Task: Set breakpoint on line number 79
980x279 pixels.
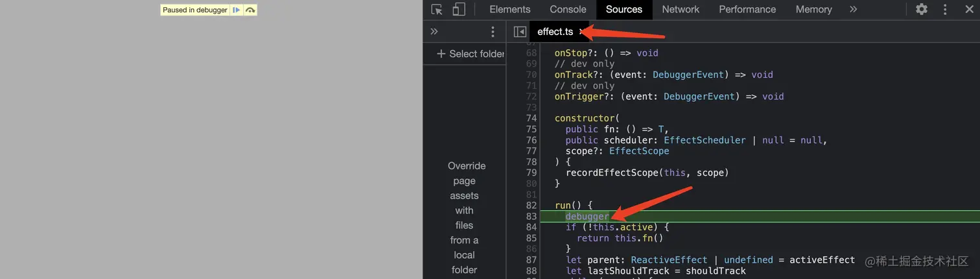Action: (x=531, y=173)
